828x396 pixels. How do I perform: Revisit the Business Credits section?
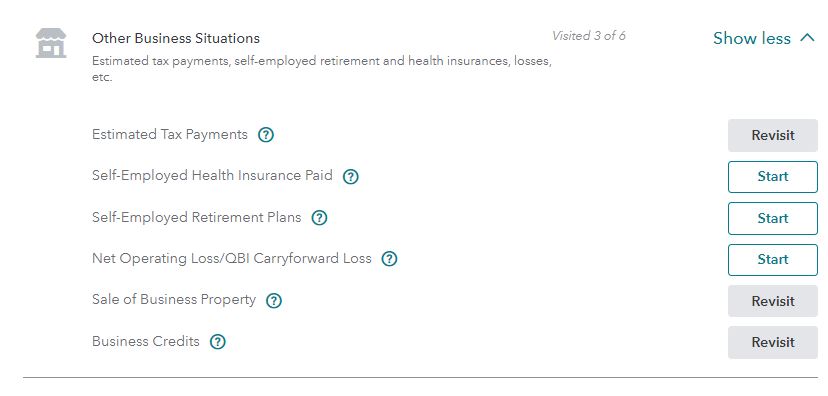pyautogui.click(x=773, y=342)
